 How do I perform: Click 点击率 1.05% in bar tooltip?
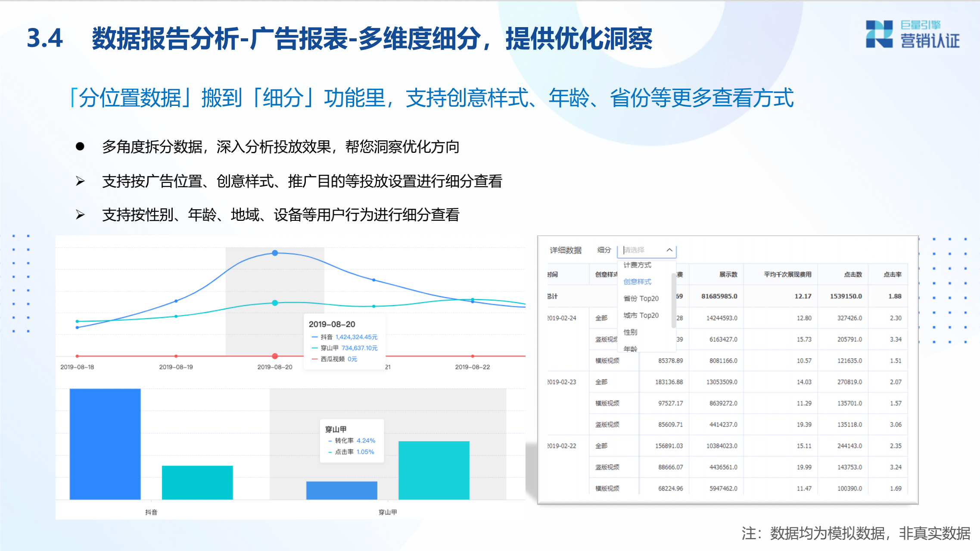tap(351, 452)
